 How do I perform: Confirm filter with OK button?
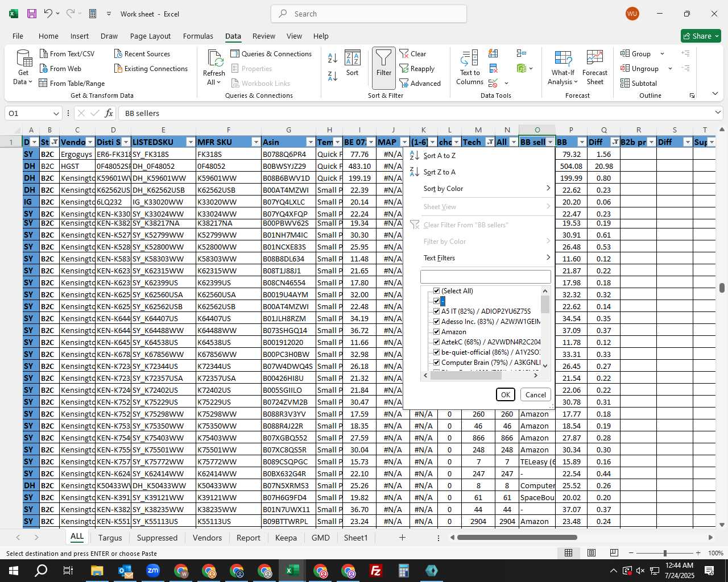505,394
